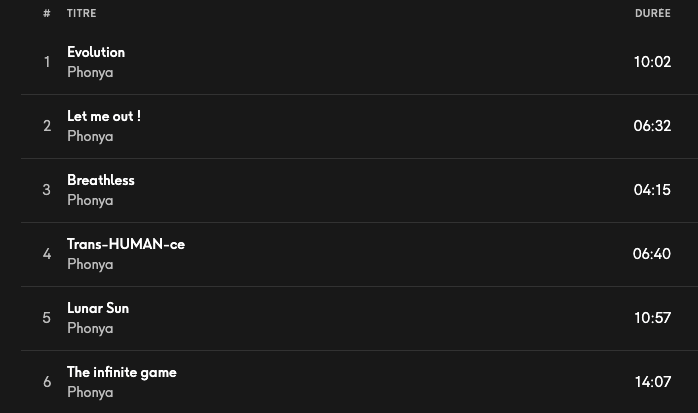Viewport: 698px width, 413px height.
Task: Select track number 6 in the list
Action: tap(47, 382)
